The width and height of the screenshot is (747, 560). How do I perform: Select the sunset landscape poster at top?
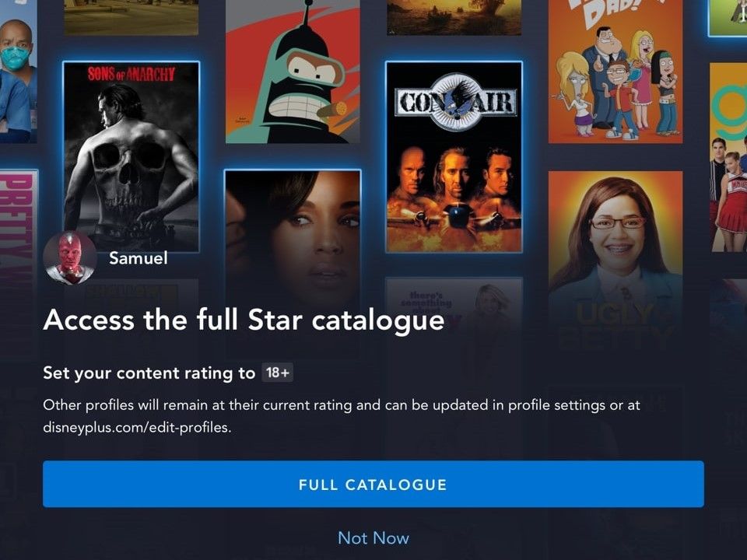(454, 17)
